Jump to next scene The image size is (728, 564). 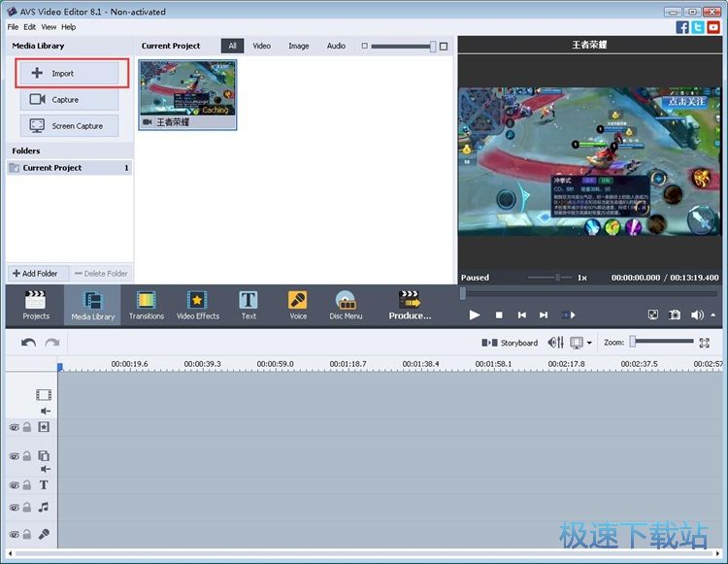point(569,315)
